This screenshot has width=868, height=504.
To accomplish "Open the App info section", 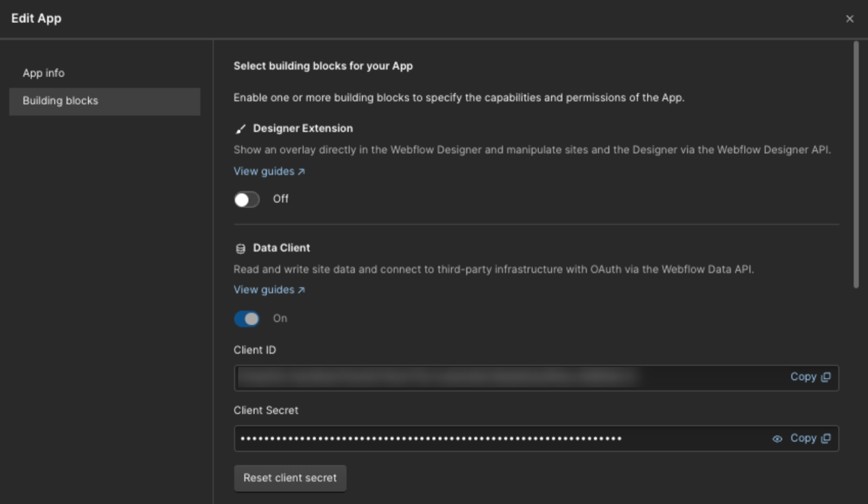I will tap(43, 73).
